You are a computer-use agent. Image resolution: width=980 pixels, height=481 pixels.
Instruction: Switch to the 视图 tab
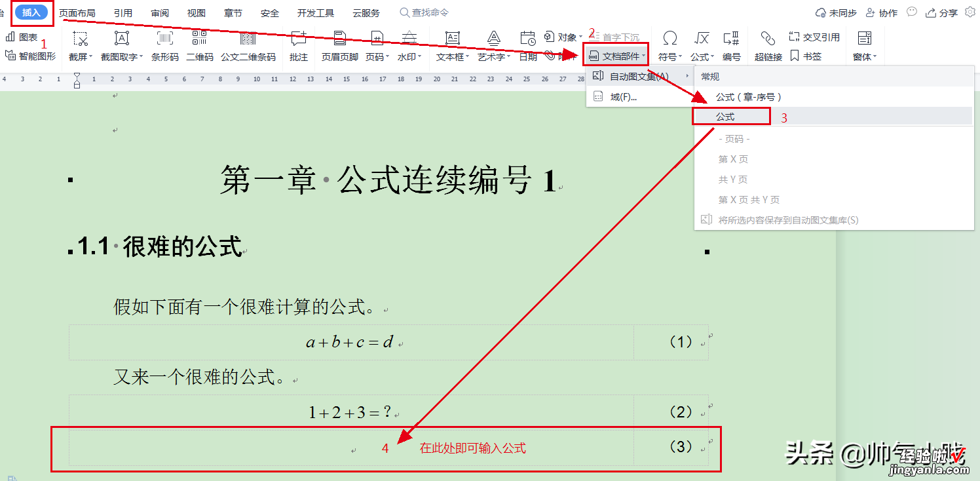[196, 13]
